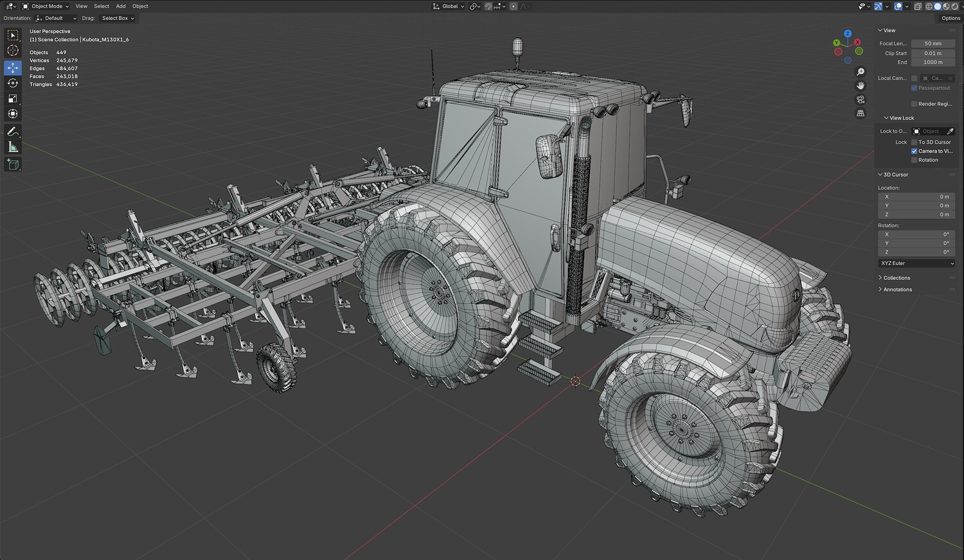This screenshot has width=964, height=560.
Task: Select wireframe viewport shading
Action: click(929, 6)
